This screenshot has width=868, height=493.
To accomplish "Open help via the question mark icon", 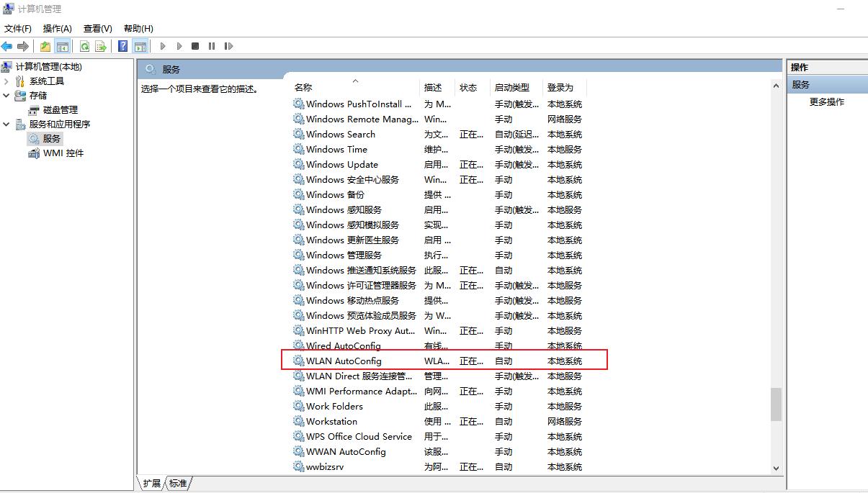I will click(122, 45).
